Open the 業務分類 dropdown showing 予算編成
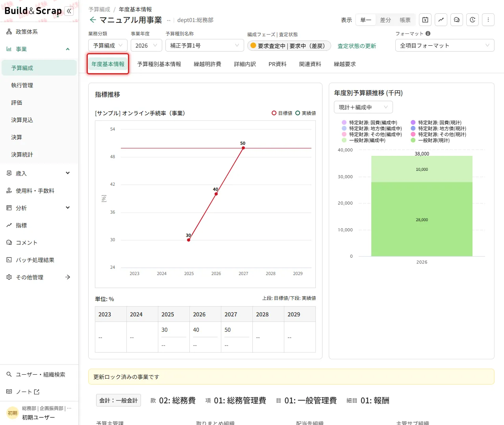The width and height of the screenshot is (504, 425). point(108,46)
